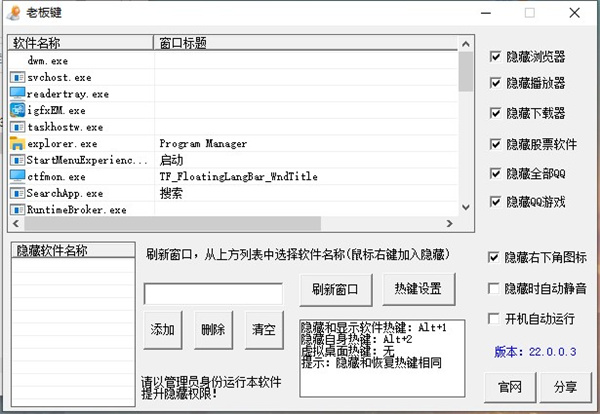Click the 删除 button
This screenshot has width=600, height=414.
pyautogui.click(x=213, y=330)
